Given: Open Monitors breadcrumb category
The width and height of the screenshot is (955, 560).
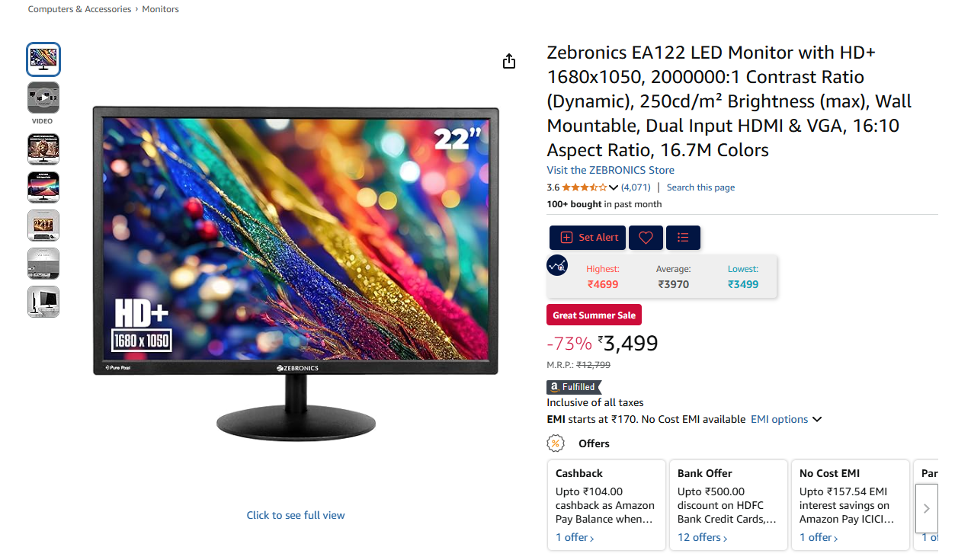Looking at the screenshot, I should click(161, 9).
